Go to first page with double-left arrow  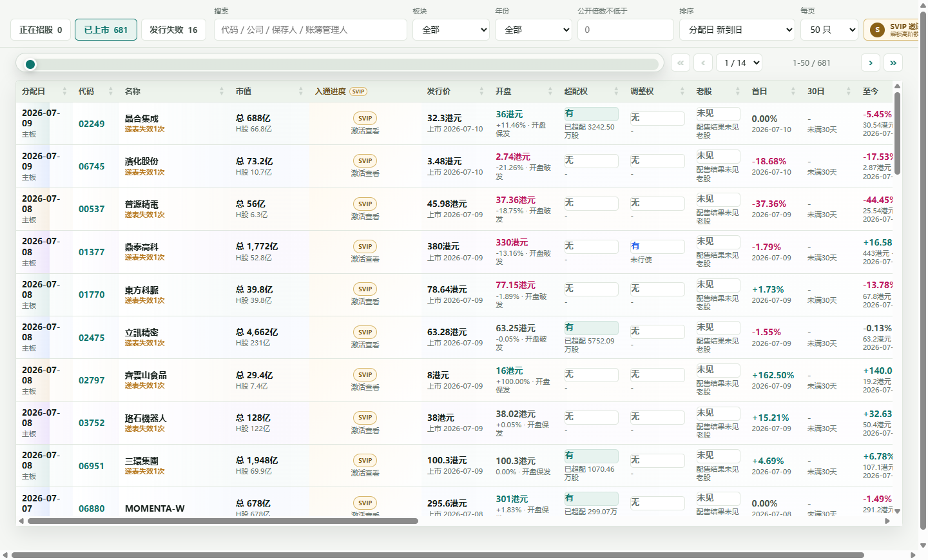point(681,63)
